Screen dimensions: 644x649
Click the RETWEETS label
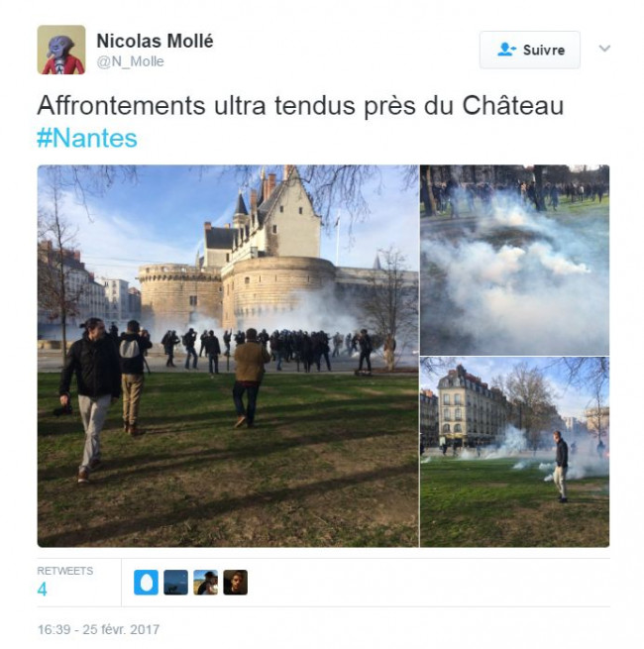click(x=65, y=571)
